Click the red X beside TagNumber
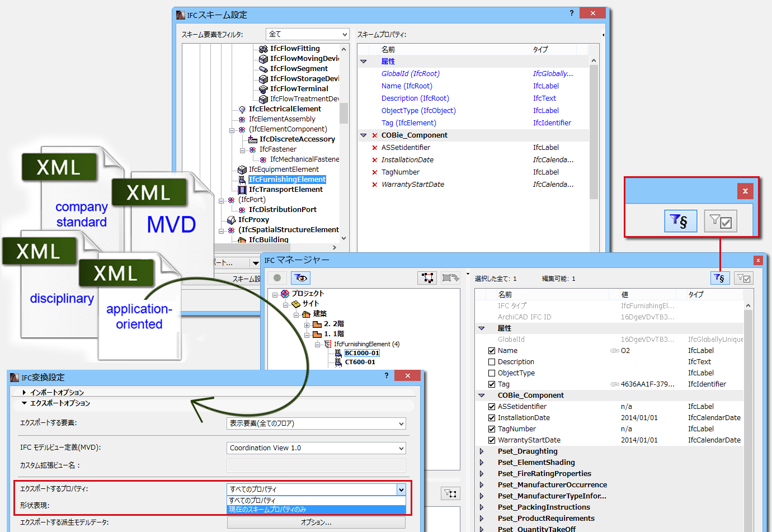This screenshot has width=772, height=532. tap(374, 172)
